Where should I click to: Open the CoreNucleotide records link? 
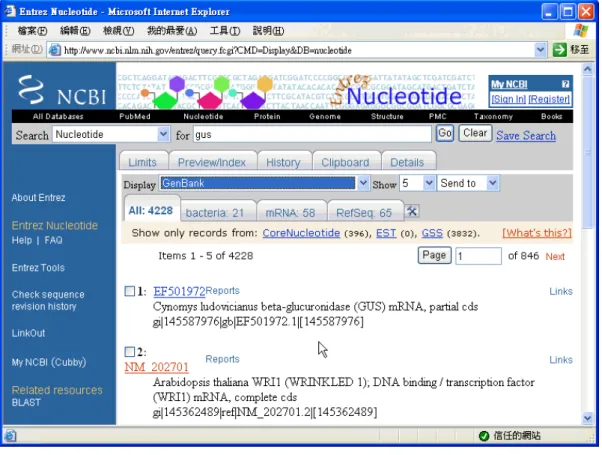[301, 233]
